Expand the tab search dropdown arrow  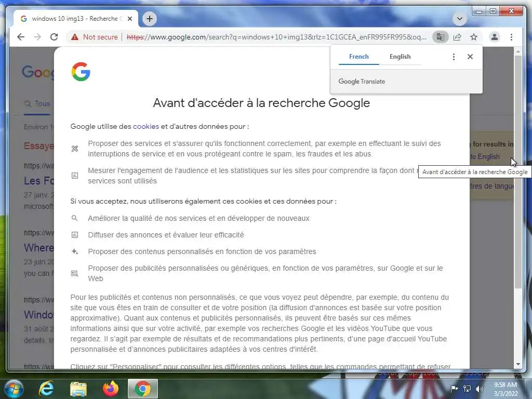point(460,19)
